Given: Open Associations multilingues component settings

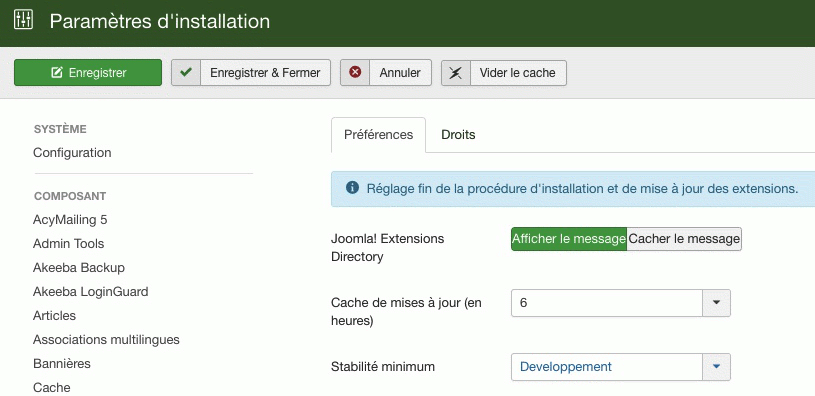Looking at the screenshot, I should [106, 339].
